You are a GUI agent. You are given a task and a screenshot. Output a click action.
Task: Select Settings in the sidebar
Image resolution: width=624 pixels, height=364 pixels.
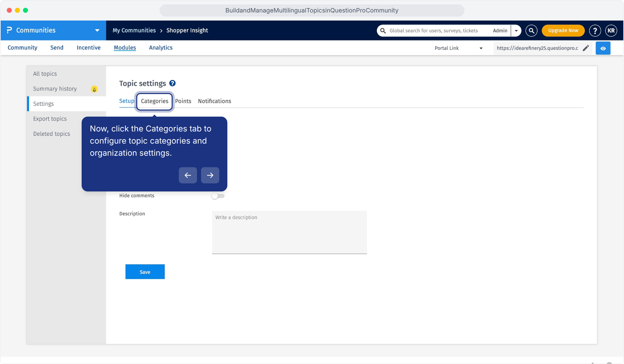click(x=66, y=104)
